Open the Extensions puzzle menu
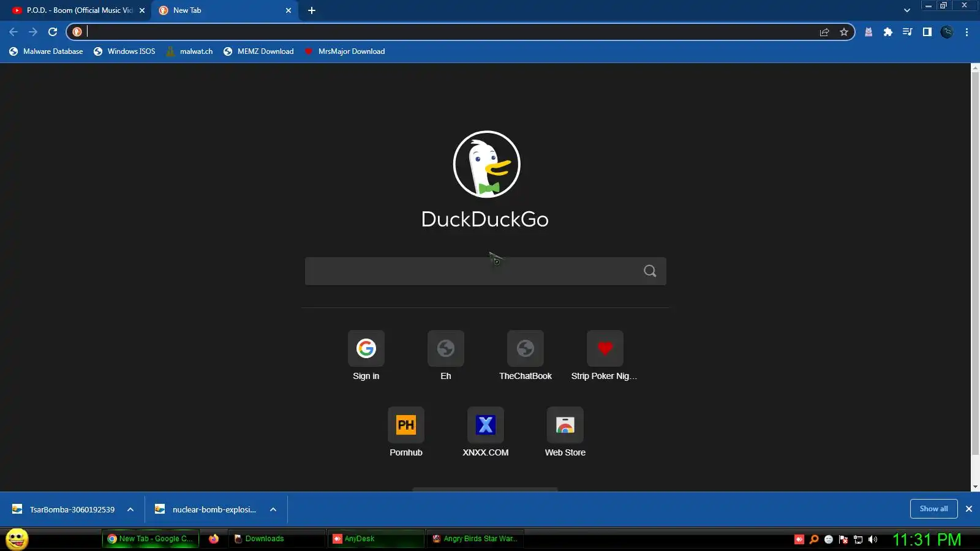This screenshot has width=980, height=551. tap(888, 32)
